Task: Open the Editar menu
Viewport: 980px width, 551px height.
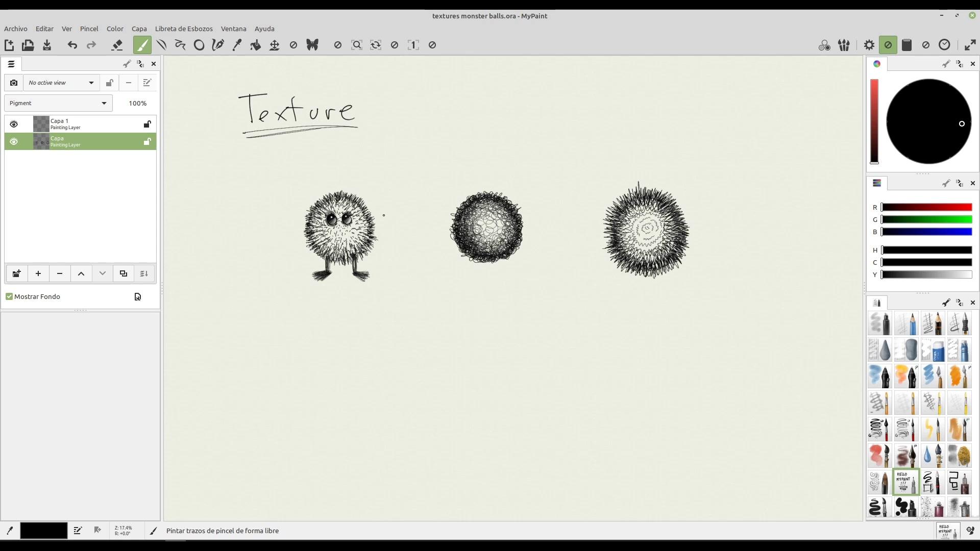Action: click(x=44, y=29)
